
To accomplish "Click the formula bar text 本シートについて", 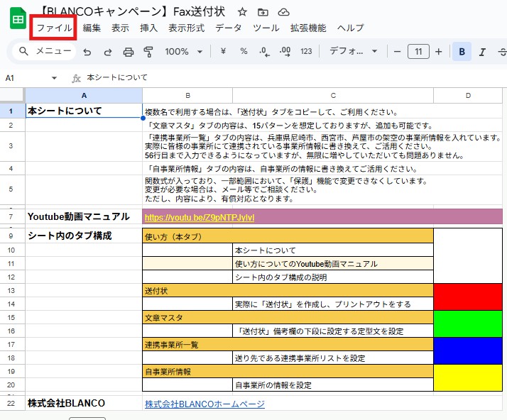I will (x=117, y=77).
